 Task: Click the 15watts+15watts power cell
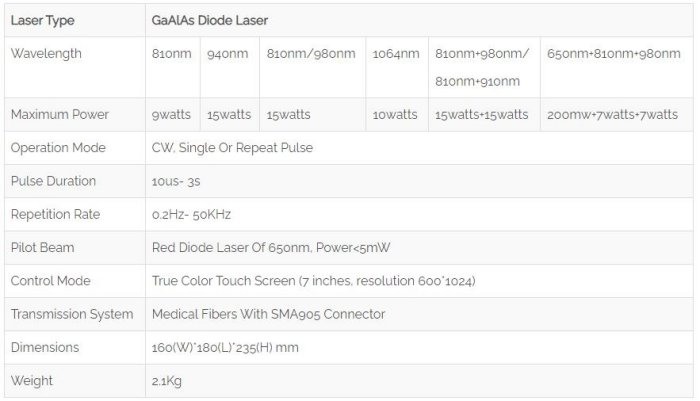point(482,115)
